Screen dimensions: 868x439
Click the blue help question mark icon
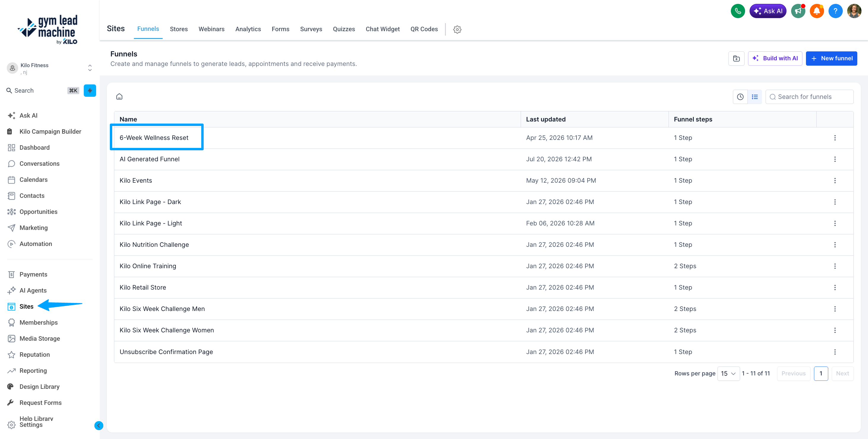(x=835, y=11)
